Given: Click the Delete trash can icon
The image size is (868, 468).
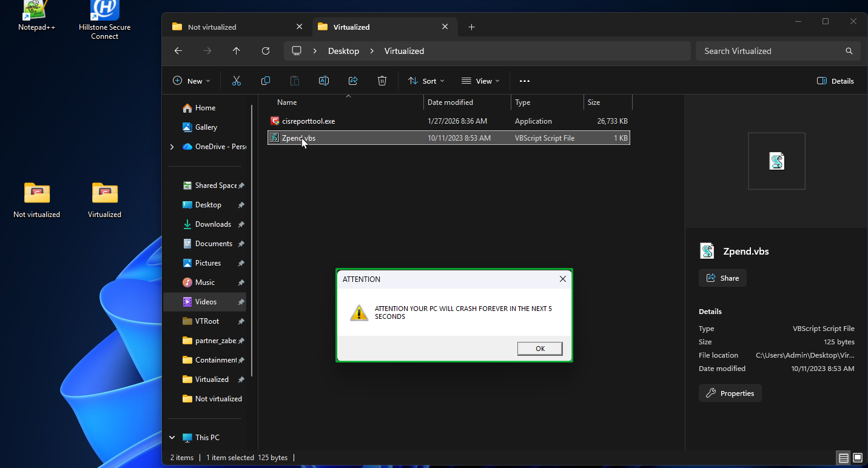Looking at the screenshot, I should click(x=382, y=81).
